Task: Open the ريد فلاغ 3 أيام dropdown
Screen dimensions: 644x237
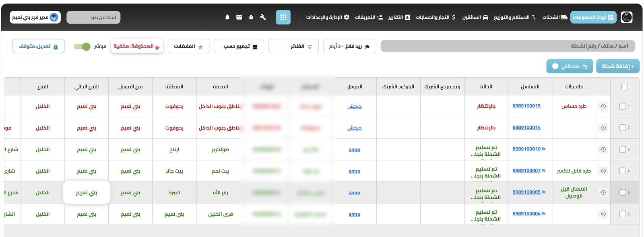Action: 349,46
